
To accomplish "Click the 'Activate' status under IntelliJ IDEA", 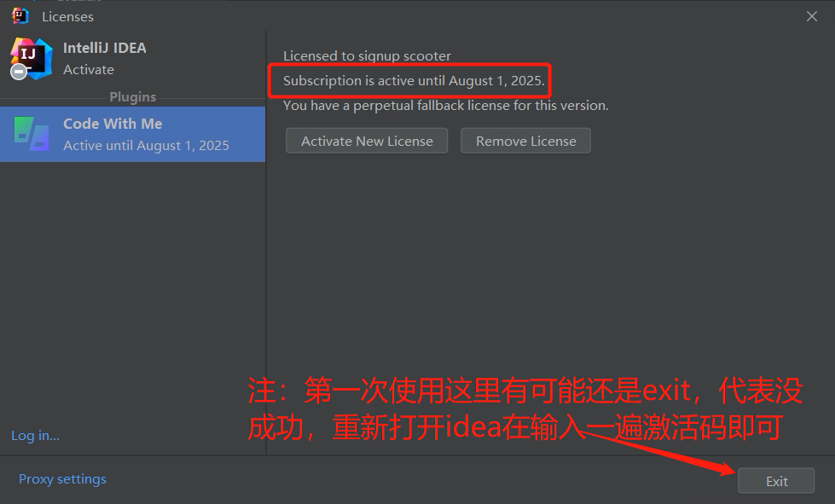I will [x=89, y=70].
